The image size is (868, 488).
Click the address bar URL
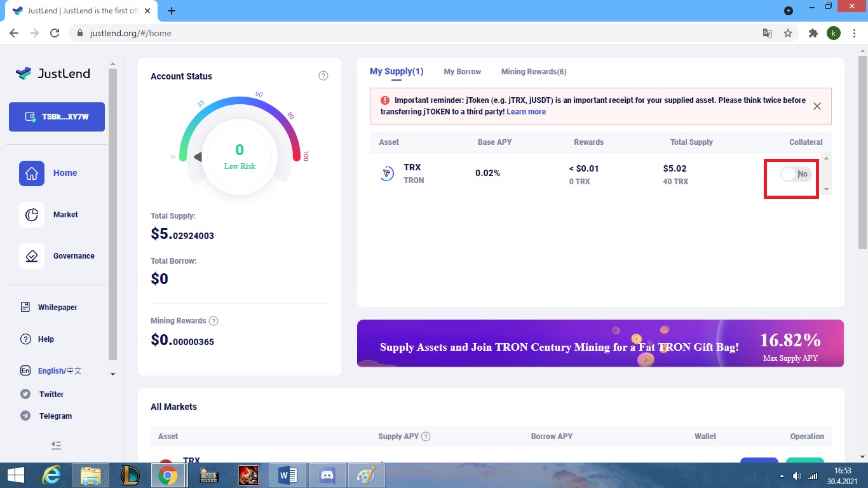[131, 33]
